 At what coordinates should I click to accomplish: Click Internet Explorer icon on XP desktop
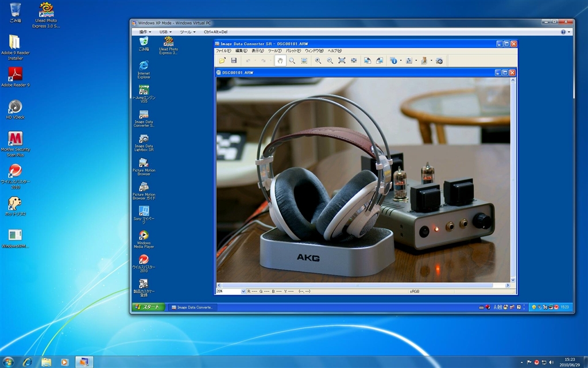(144, 70)
